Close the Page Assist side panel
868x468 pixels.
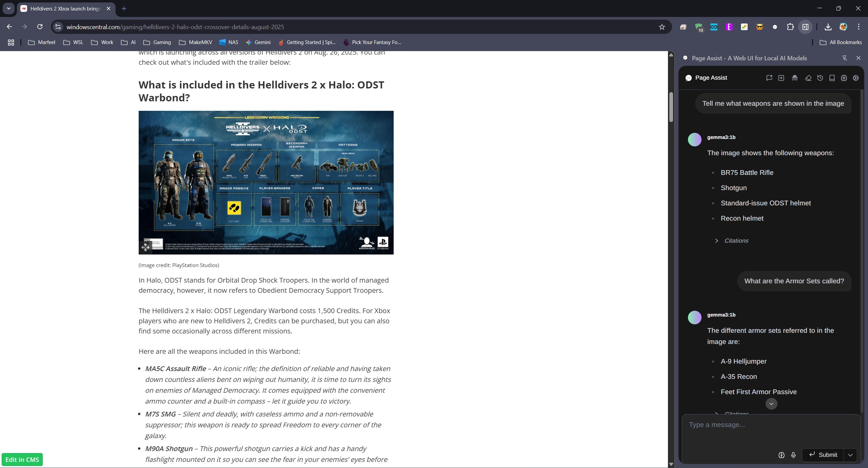[859, 58]
